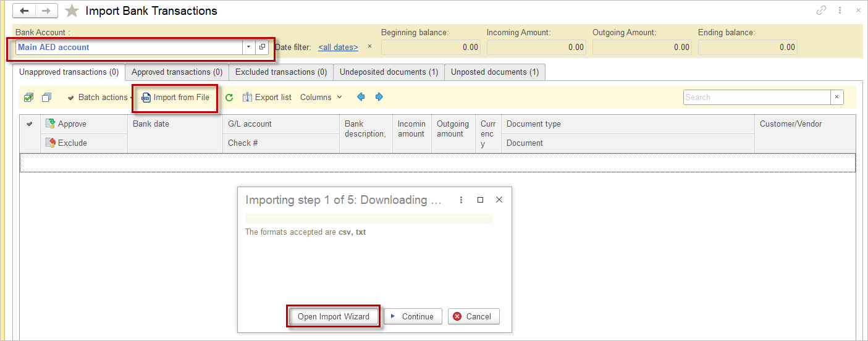Uncheck all rows using deselect-all icon
Screen dimensions: 868x341
46,98
